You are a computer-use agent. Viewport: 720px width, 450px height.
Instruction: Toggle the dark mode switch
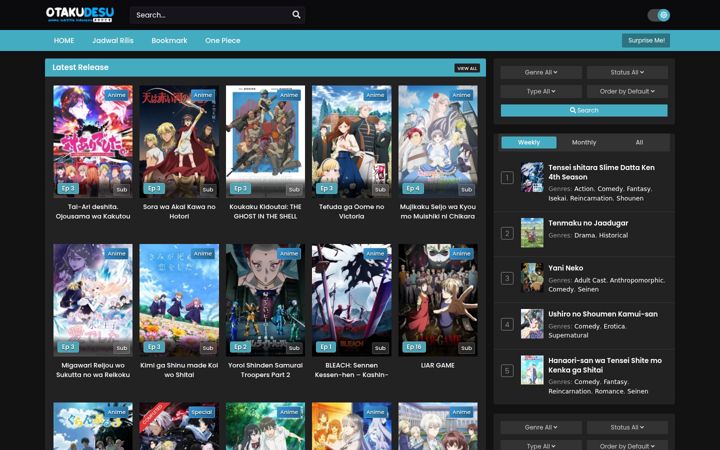click(658, 15)
